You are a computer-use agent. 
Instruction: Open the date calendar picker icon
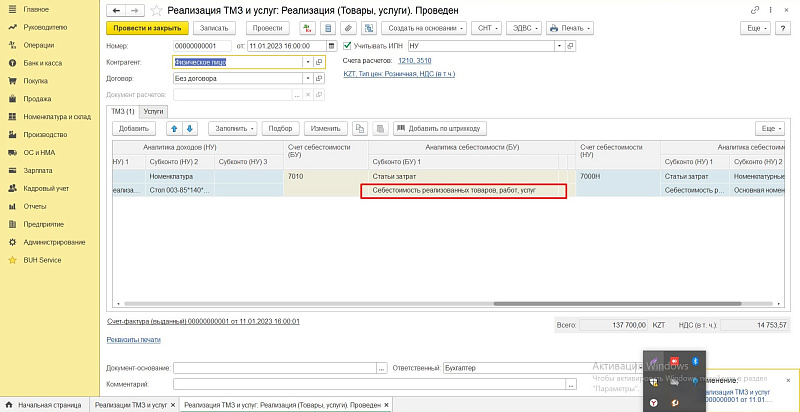(331, 46)
